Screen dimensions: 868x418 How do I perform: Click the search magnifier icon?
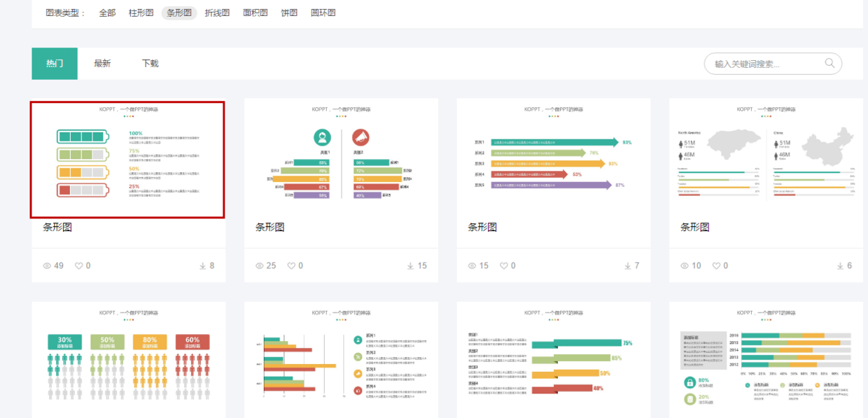coord(830,64)
